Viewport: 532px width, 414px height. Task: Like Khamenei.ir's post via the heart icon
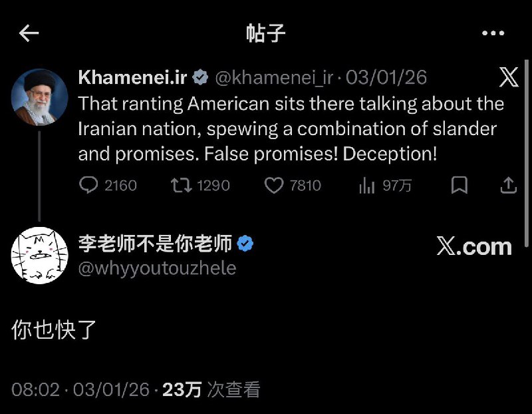275,186
